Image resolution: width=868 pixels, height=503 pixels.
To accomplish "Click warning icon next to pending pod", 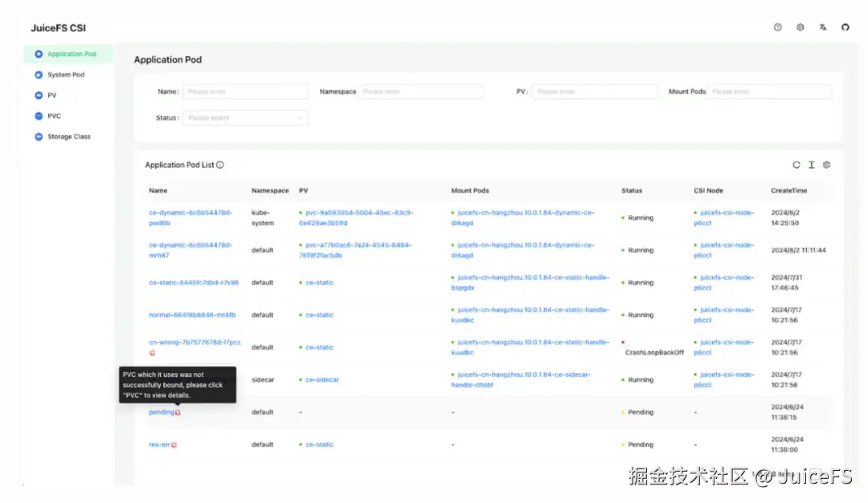I will (x=178, y=412).
